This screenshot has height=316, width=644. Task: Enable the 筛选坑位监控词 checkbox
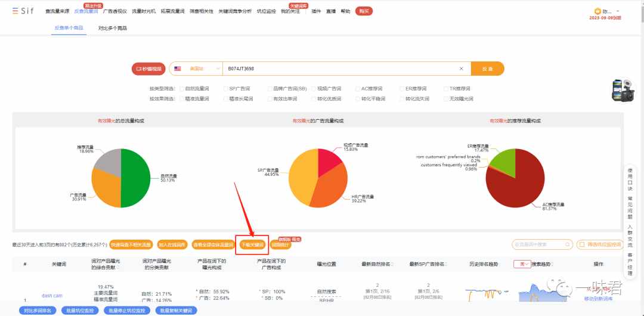click(581, 244)
